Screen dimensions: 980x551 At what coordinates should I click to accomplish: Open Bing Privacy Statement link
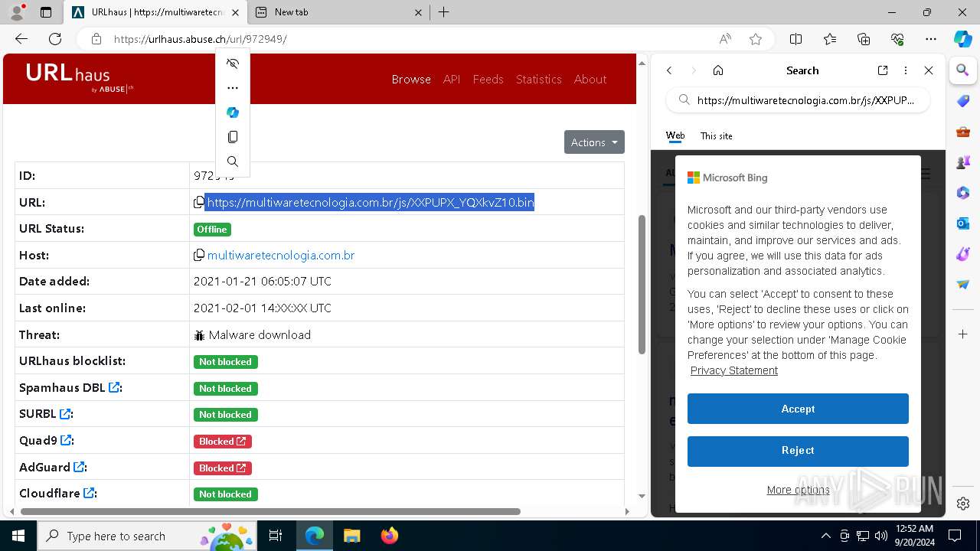click(x=733, y=370)
